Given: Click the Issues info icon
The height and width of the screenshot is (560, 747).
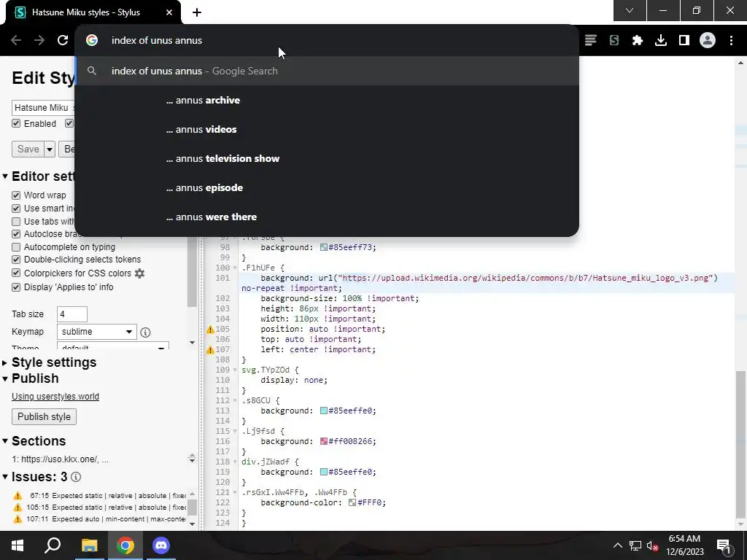Looking at the screenshot, I should coord(76,477).
